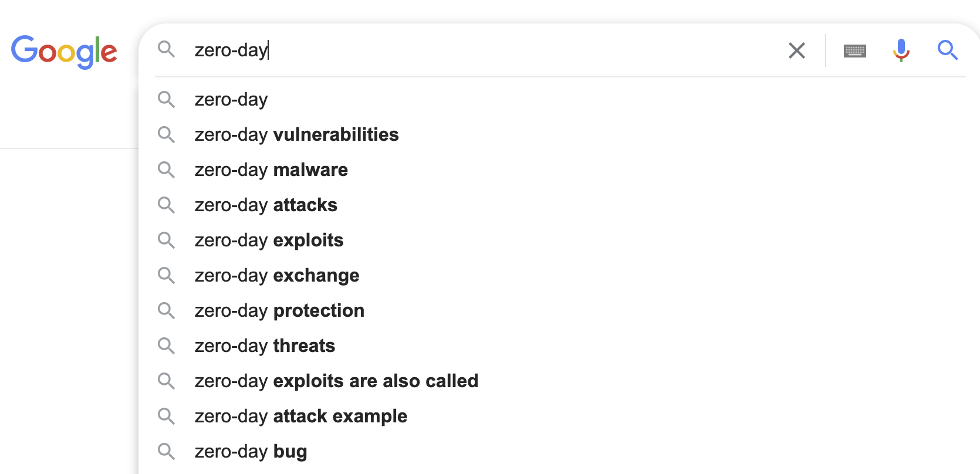Click magnifier icon beside 'zero-day malware'
Screen dimensions: 980x474
tap(167, 170)
